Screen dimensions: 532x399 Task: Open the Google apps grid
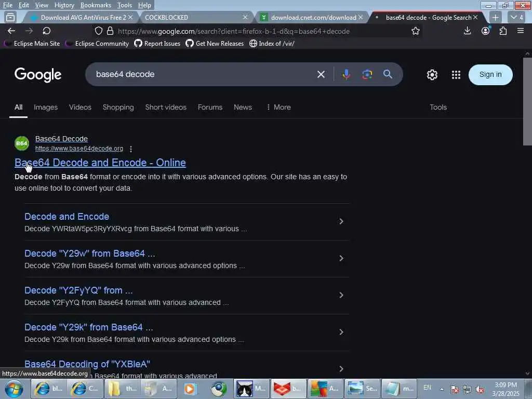point(456,75)
